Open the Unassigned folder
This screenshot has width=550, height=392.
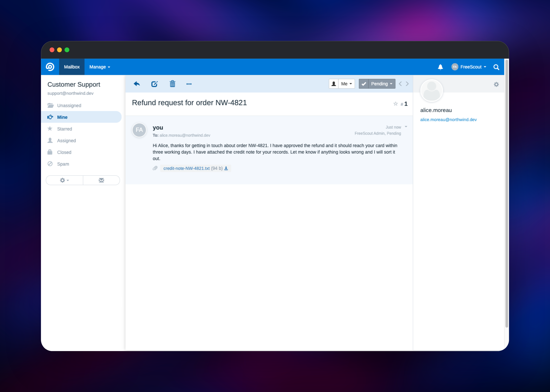coord(81,105)
